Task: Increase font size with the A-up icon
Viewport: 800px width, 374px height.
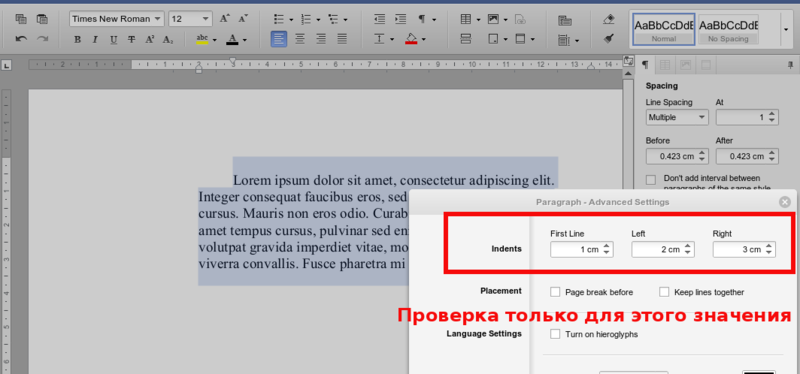Action: (x=224, y=19)
